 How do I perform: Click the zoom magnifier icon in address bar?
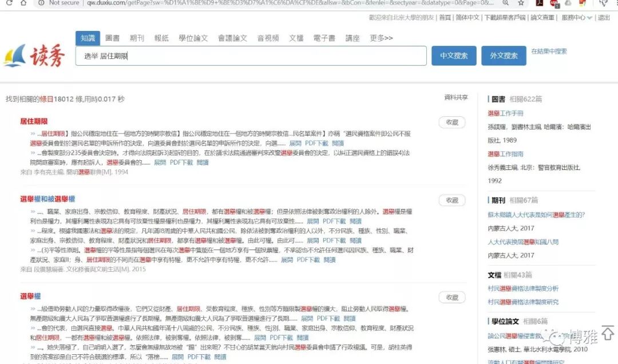tap(505, 3)
